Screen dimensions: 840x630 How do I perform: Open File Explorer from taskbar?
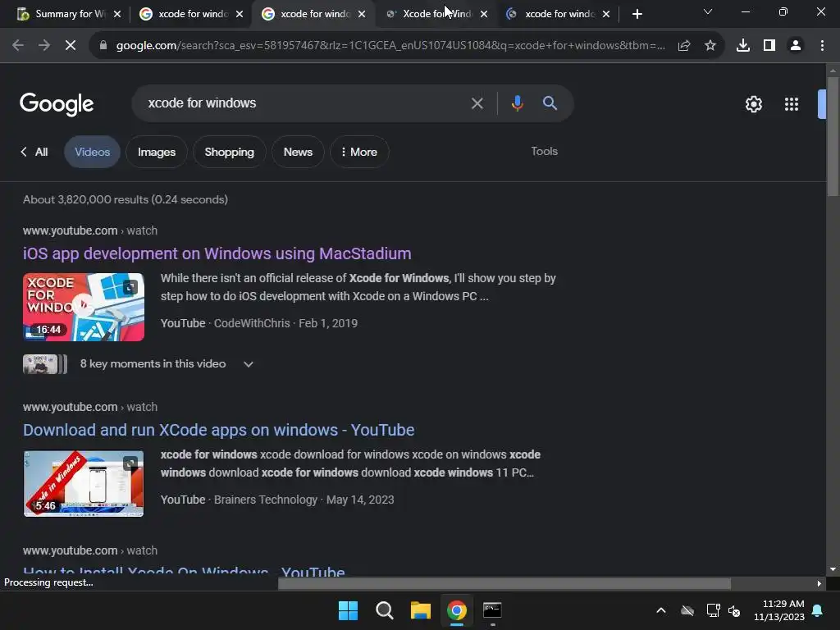tap(421, 610)
